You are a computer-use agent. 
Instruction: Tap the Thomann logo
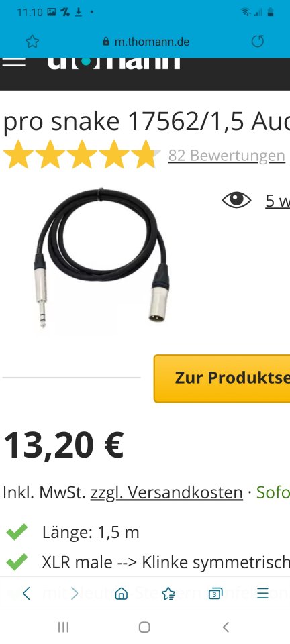coord(113,64)
